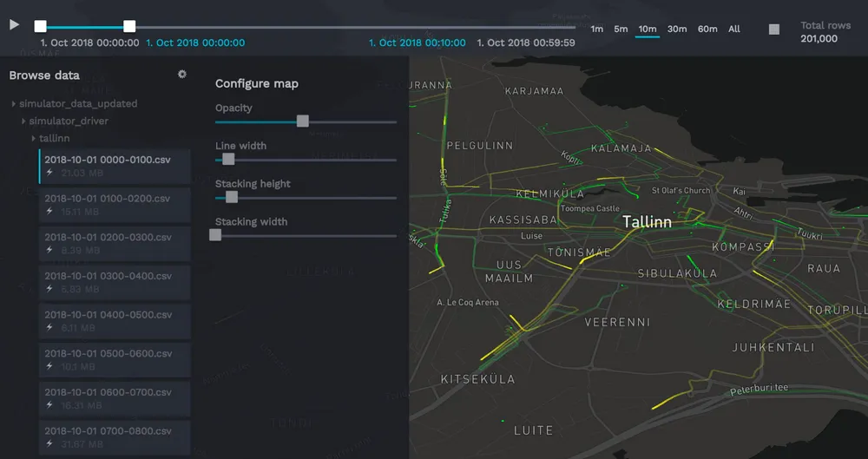This screenshot has width=868, height=459.
Task: Click the timeline start range handle
Action: (x=41, y=27)
